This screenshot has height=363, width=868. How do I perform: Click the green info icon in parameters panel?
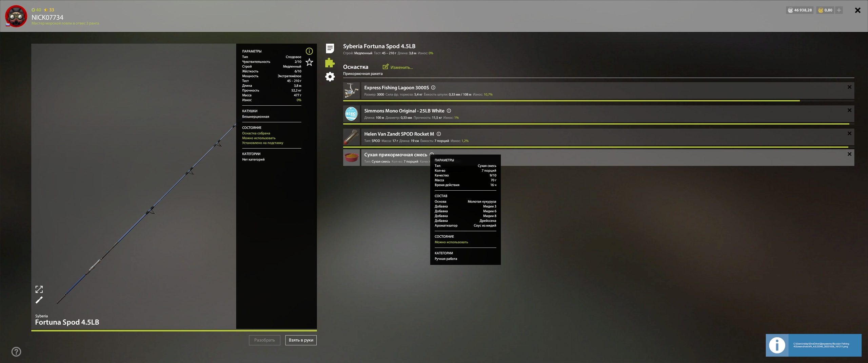click(x=309, y=51)
